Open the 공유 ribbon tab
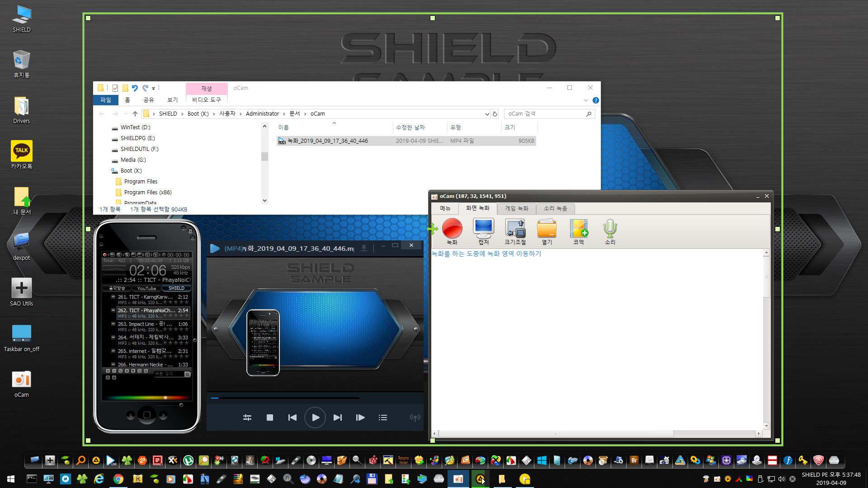Image resolution: width=868 pixels, height=488 pixels. click(148, 100)
